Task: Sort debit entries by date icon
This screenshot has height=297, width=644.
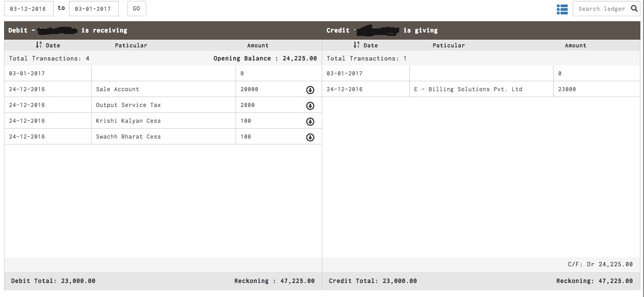Action: click(39, 45)
